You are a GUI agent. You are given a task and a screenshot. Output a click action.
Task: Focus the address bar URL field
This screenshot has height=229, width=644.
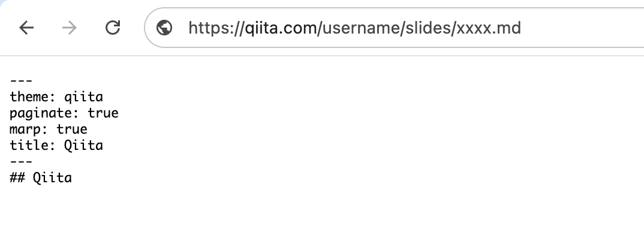[x=395, y=28]
